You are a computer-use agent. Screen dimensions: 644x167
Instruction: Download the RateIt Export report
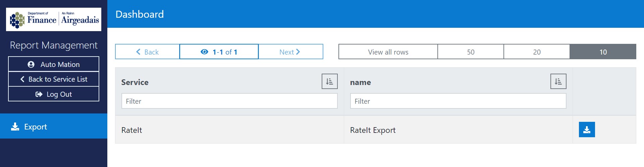587,130
